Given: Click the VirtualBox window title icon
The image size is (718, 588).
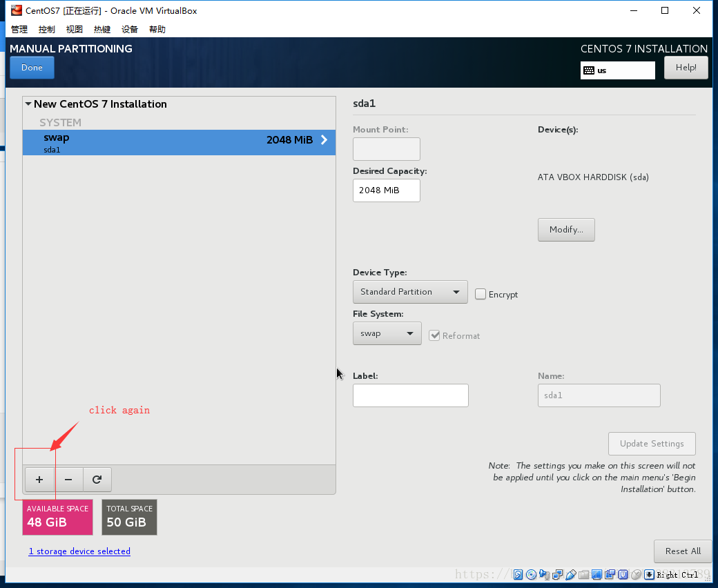Looking at the screenshot, I should click(x=17, y=10).
